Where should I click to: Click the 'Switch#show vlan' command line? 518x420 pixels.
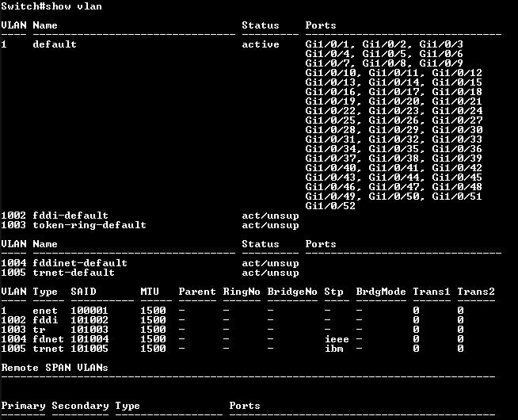click(x=51, y=6)
